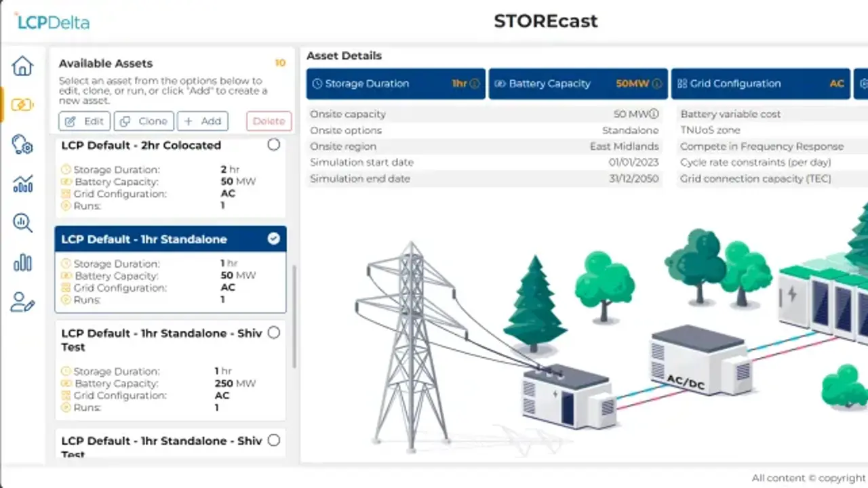Select first 1hr Standalone - Shiv Test radio
The width and height of the screenshot is (868, 488).
click(273, 332)
